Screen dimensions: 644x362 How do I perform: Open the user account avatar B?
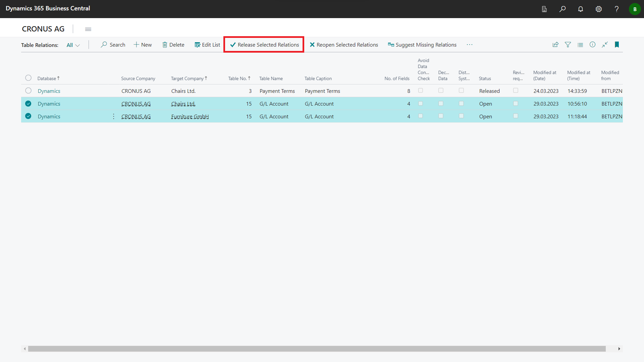coord(635,9)
